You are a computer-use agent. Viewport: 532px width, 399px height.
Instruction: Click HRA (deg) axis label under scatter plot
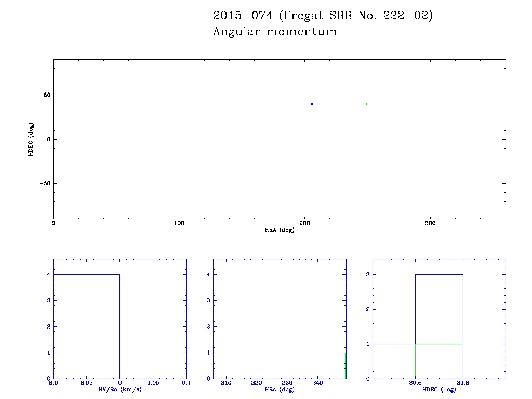[x=280, y=230]
